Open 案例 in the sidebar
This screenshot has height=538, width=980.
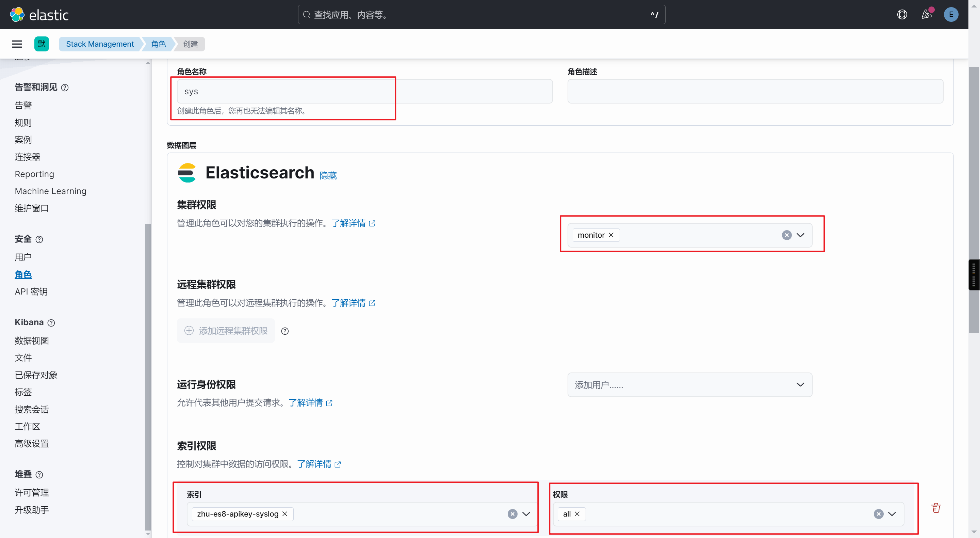click(23, 140)
